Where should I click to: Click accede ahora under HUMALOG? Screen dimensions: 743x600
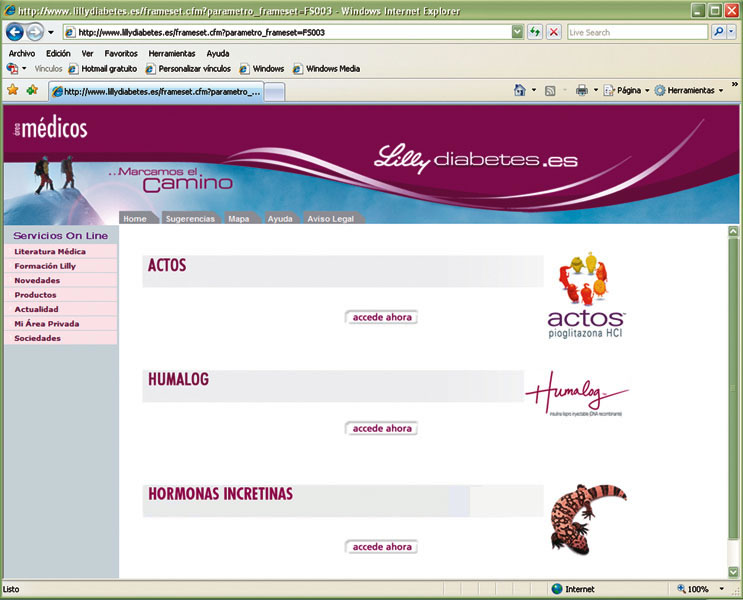pos(381,428)
